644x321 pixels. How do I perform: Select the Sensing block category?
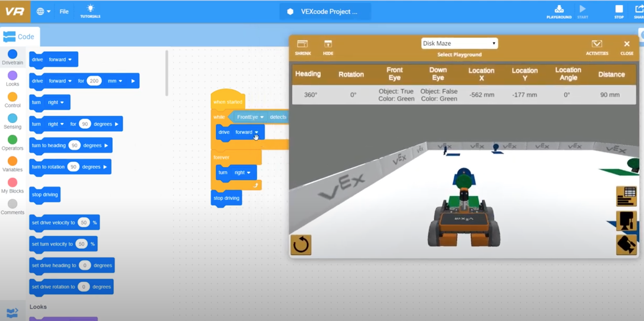click(x=12, y=122)
